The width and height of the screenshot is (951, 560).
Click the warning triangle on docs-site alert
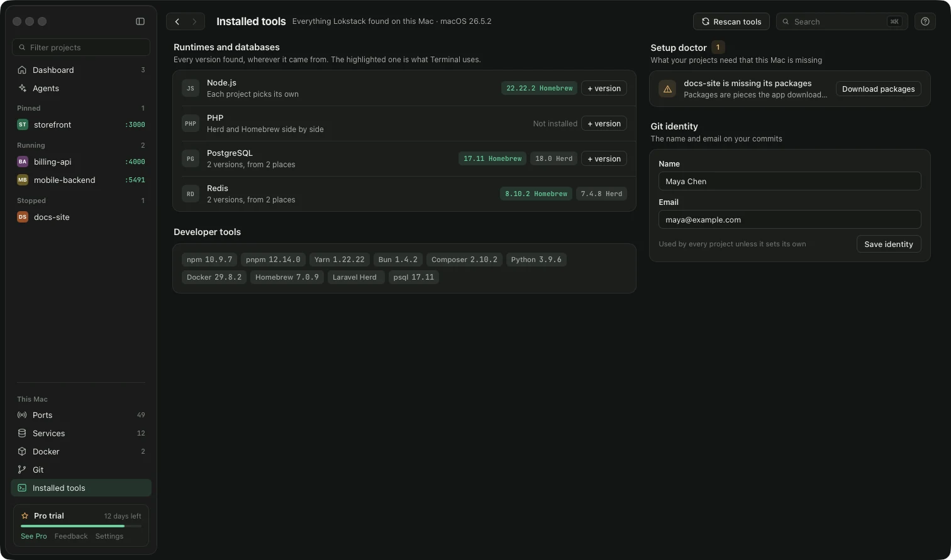667,89
